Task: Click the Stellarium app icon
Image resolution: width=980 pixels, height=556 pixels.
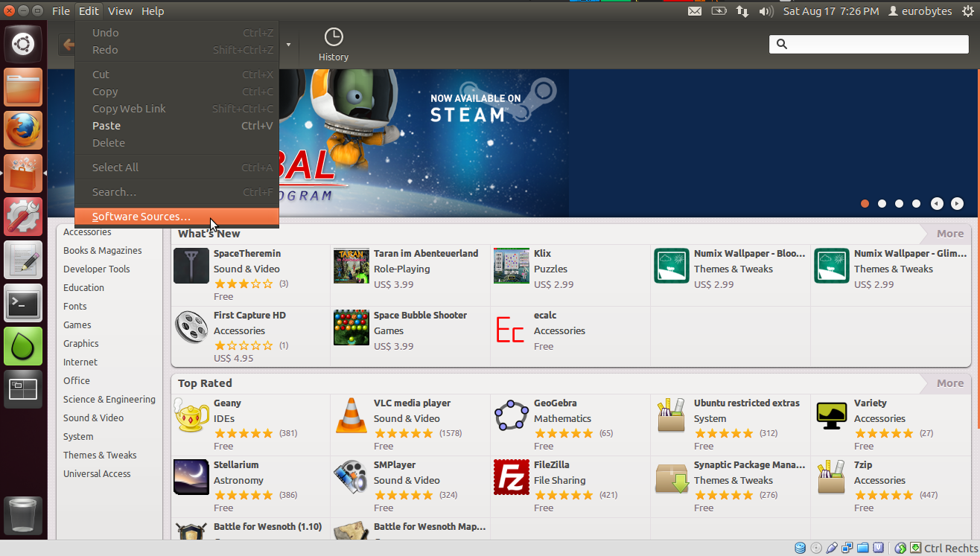Action: [x=191, y=478]
